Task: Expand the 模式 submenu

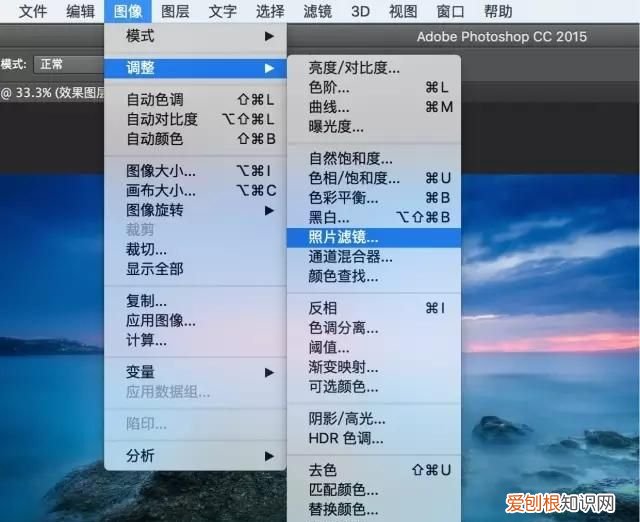Action: click(196, 36)
